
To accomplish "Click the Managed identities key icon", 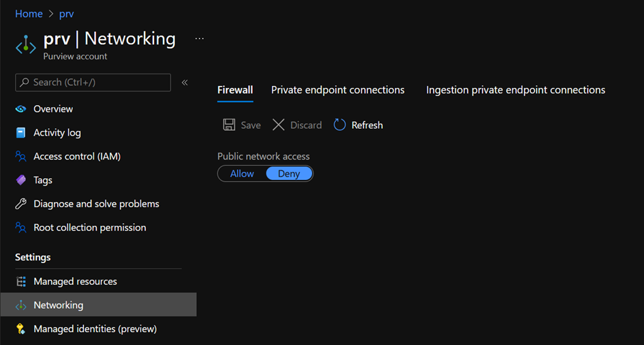I will 21,329.
